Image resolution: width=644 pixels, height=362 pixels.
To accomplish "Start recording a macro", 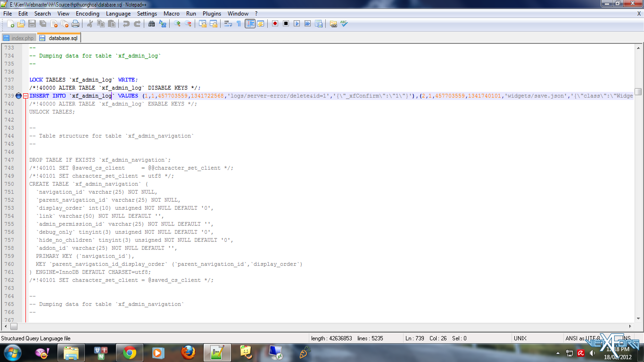I will pos(275,24).
